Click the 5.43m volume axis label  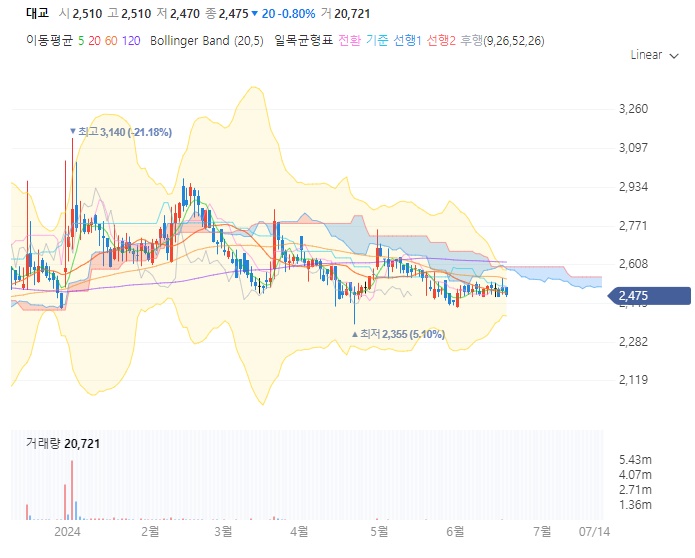(636, 460)
